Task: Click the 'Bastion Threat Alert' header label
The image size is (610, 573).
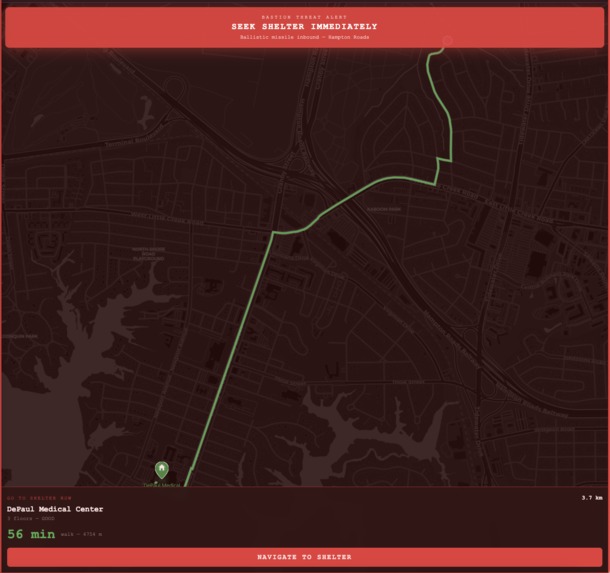Action: 304,17
